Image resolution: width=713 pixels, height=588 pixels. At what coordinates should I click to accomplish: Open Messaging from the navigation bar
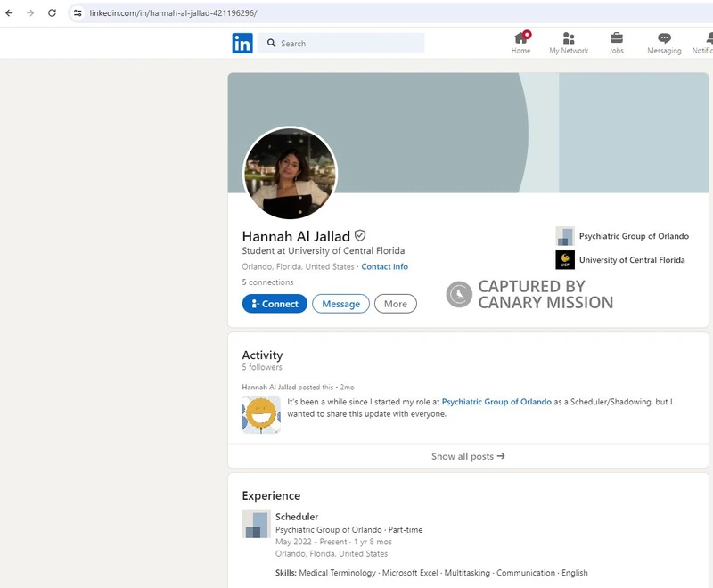(663, 43)
